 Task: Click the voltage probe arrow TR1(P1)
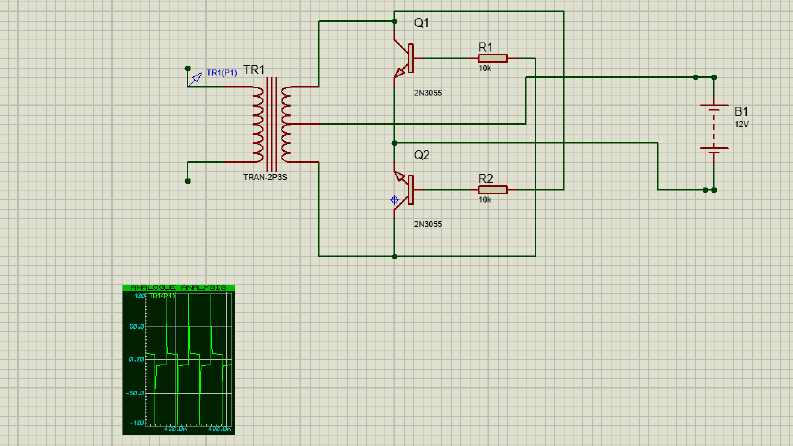(x=195, y=79)
